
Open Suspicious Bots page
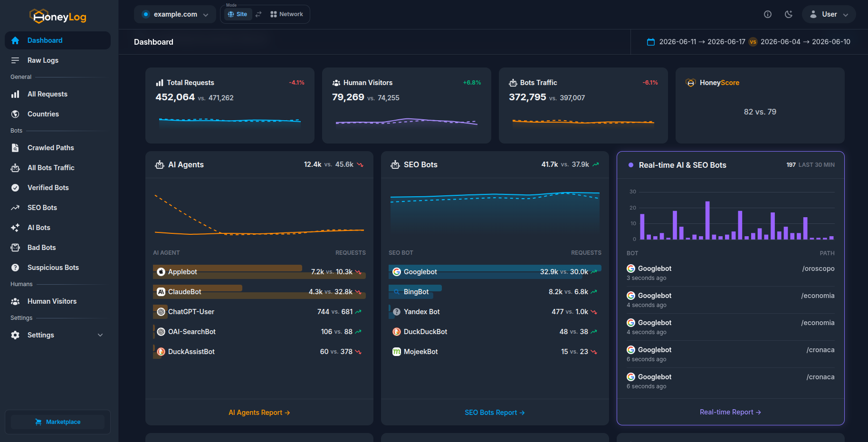57,268
